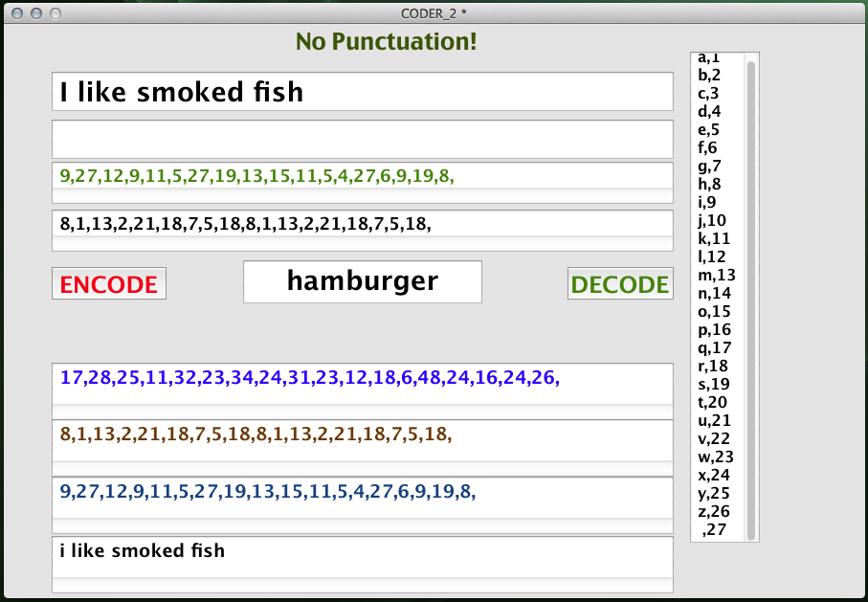
Task: Pick "q,17" from the code list
Action: [x=715, y=347]
